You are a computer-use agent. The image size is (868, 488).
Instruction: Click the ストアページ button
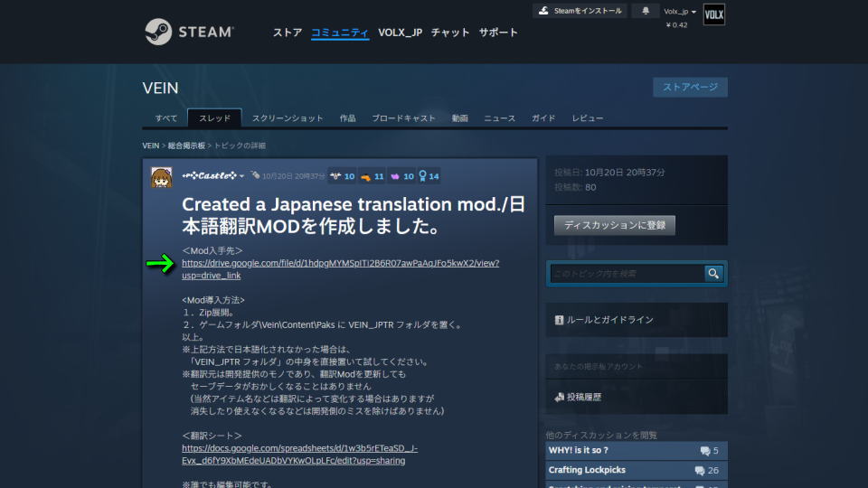[690, 87]
